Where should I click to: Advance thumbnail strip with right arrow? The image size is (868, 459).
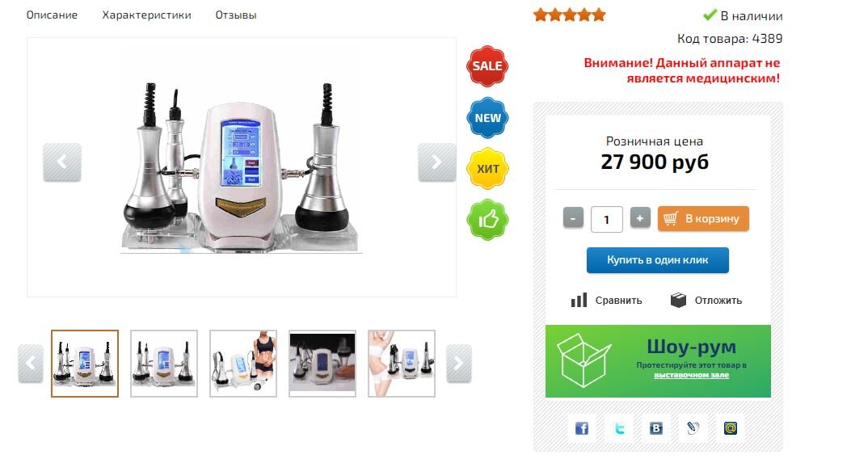pos(459,364)
